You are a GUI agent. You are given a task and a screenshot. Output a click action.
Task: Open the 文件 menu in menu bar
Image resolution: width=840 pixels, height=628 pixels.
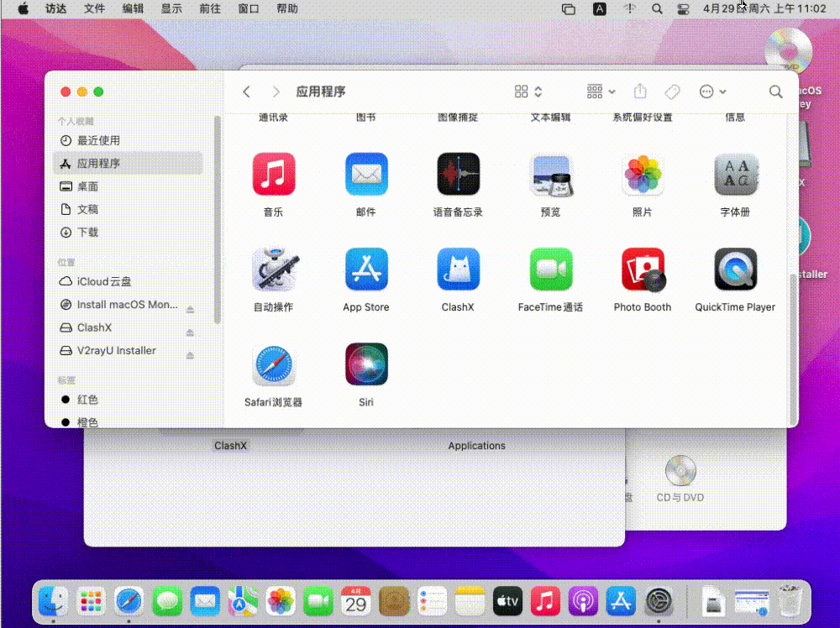point(95,9)
